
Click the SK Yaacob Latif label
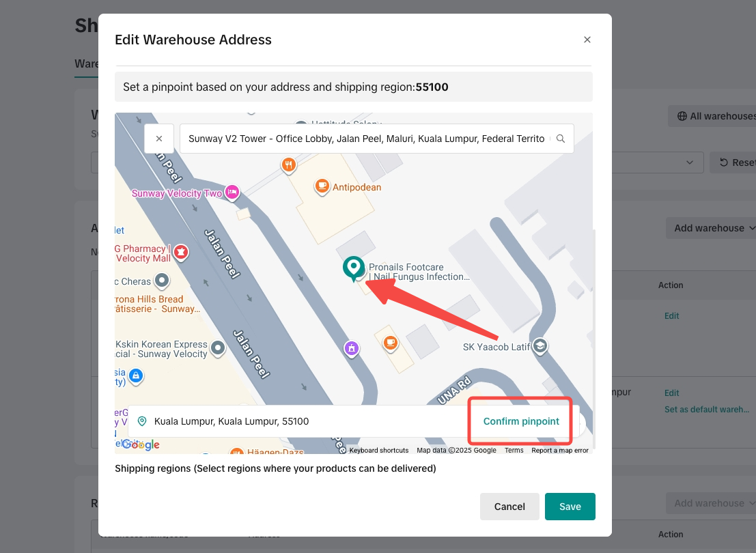pos(496,347)
